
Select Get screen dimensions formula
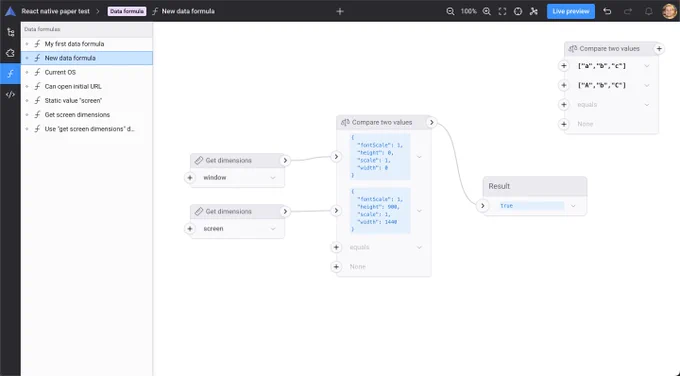coord(87,114)
